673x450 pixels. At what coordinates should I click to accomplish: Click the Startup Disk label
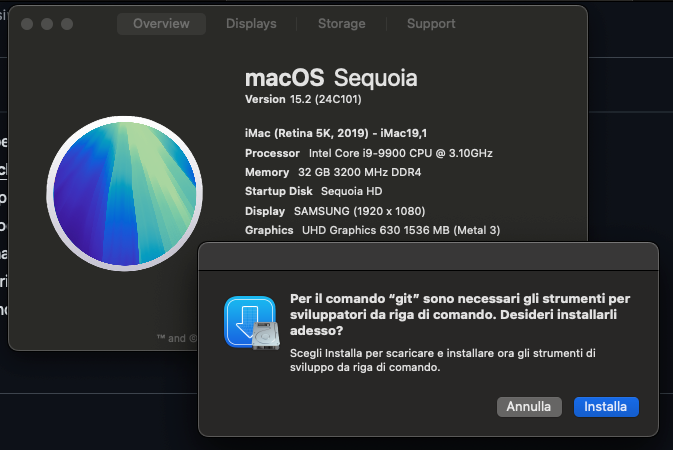[x=279, y=191]
